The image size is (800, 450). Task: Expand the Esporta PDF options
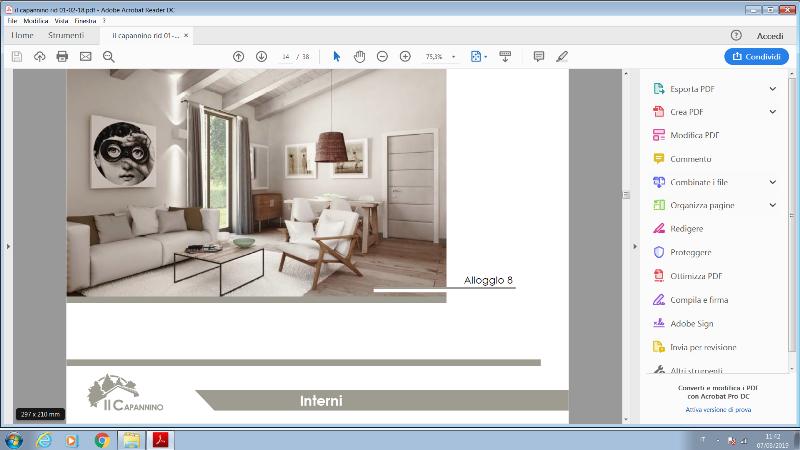(x=773, y=88)
